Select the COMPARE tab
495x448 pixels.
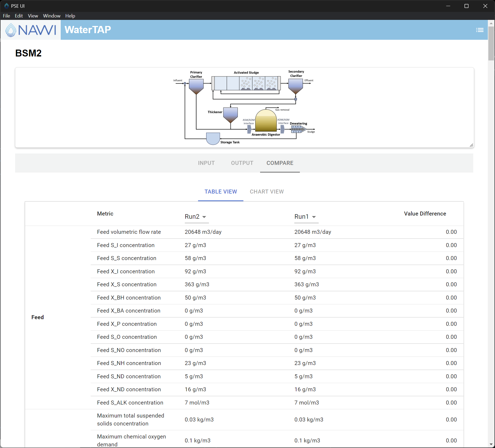click(280, 163)
